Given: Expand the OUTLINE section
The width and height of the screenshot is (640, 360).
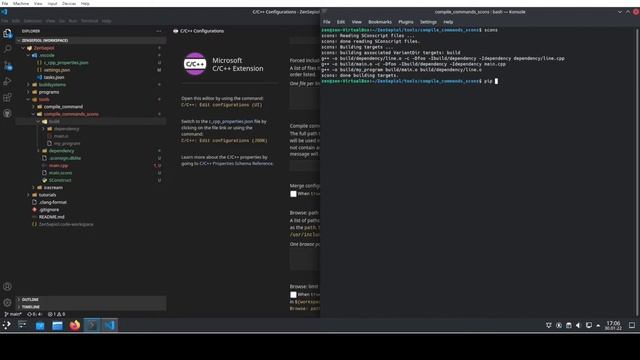Looking at the screenshot, I should (x=91, y=300).
